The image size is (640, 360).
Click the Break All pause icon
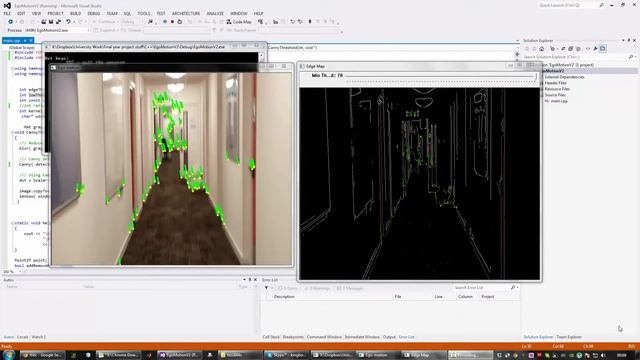click(165, 22)
